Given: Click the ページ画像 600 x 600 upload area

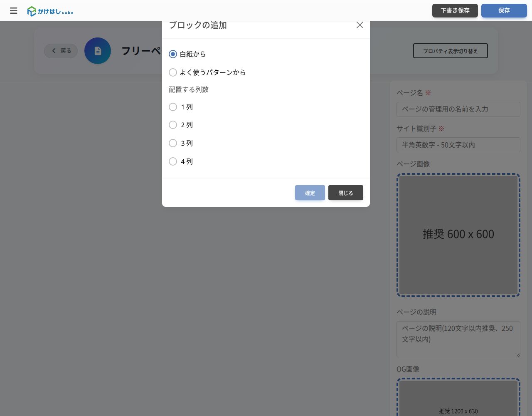Looking at the screenshot, I should (458, 235).
